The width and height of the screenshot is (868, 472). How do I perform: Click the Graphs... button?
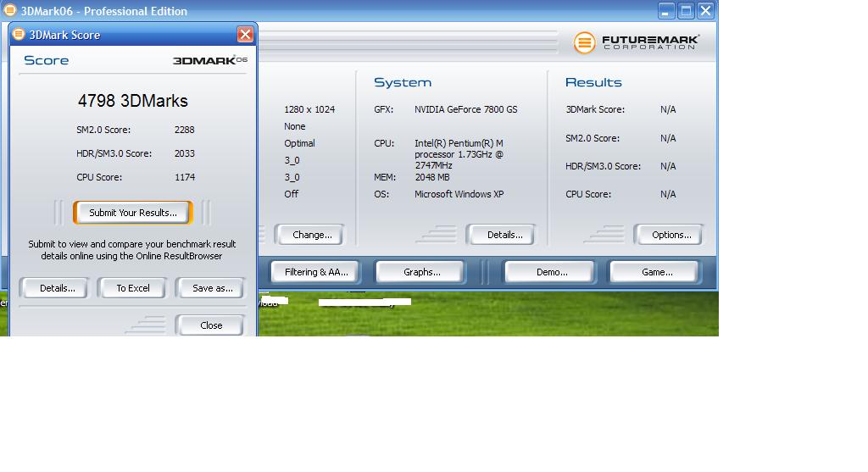coord(421,272)
